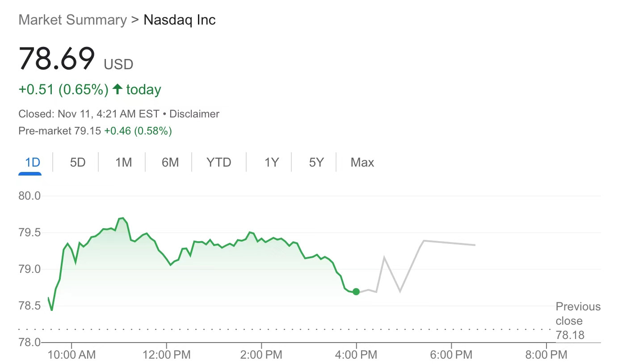
Task: Click the 4:00 PM axis label
Action: (x=357, y=355)
